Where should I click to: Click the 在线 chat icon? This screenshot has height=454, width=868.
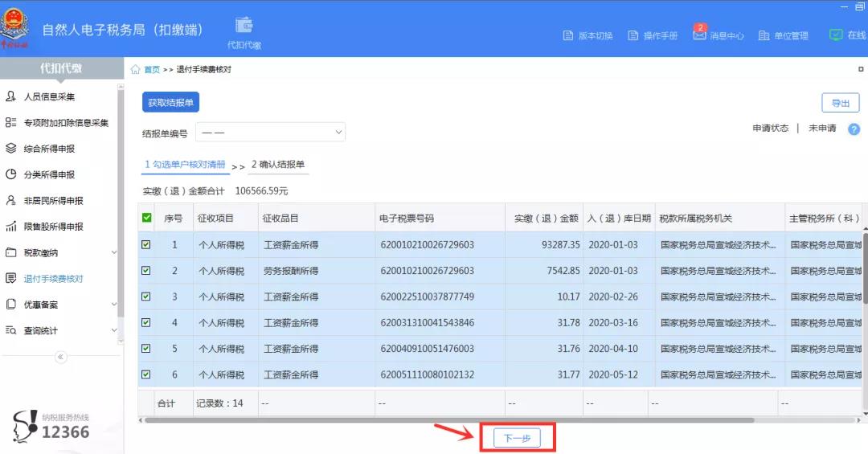(x=835, y=35)
